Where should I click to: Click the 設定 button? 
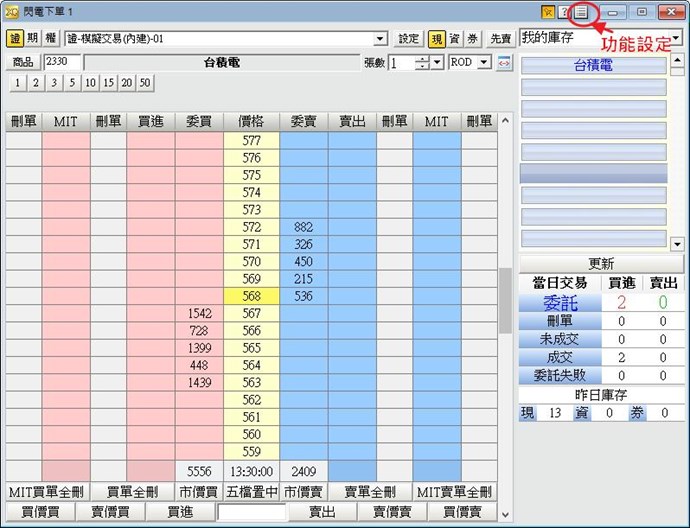pos(409,39)
